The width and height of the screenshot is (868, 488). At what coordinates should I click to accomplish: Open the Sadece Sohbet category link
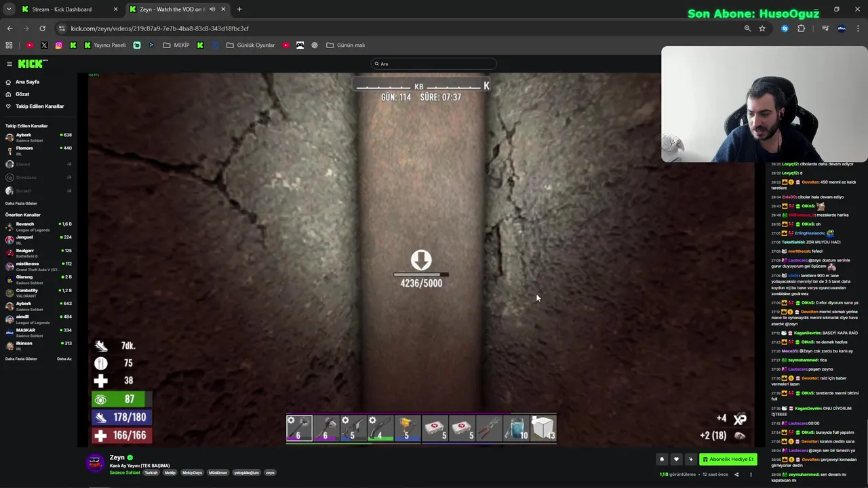(125, 472)
